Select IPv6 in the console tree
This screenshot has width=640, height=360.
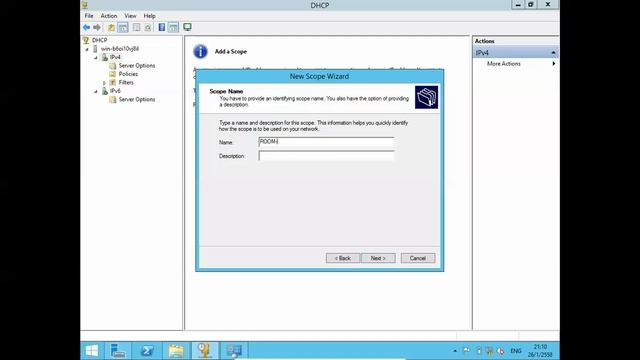click(115, 91)
